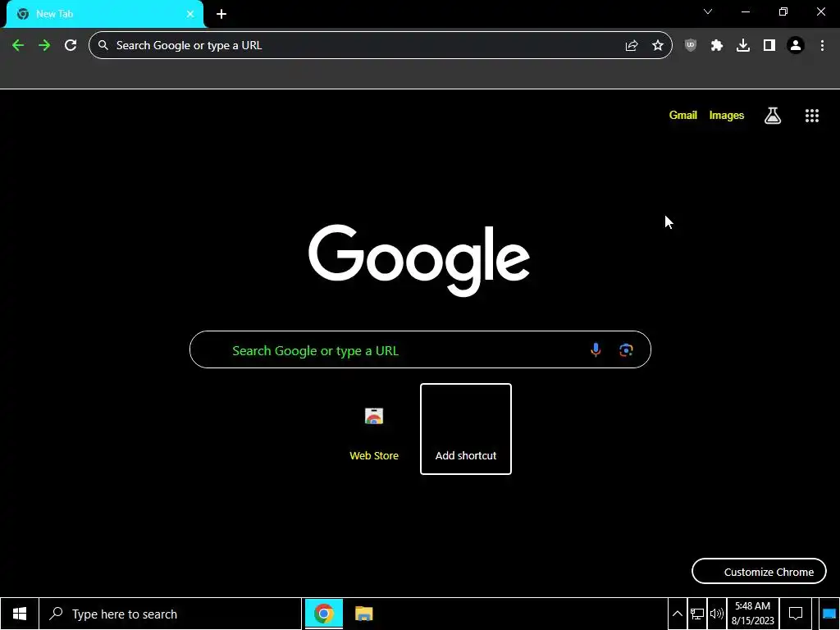Screen dimensions: 840x630
Task: Open the Google apps grid
Action: (x=812, y=116)
